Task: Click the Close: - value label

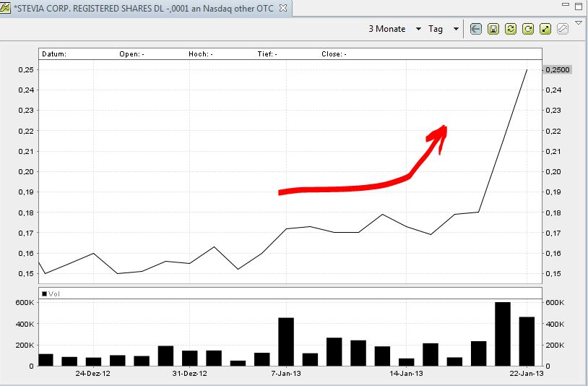Action: tap(334, 54)
